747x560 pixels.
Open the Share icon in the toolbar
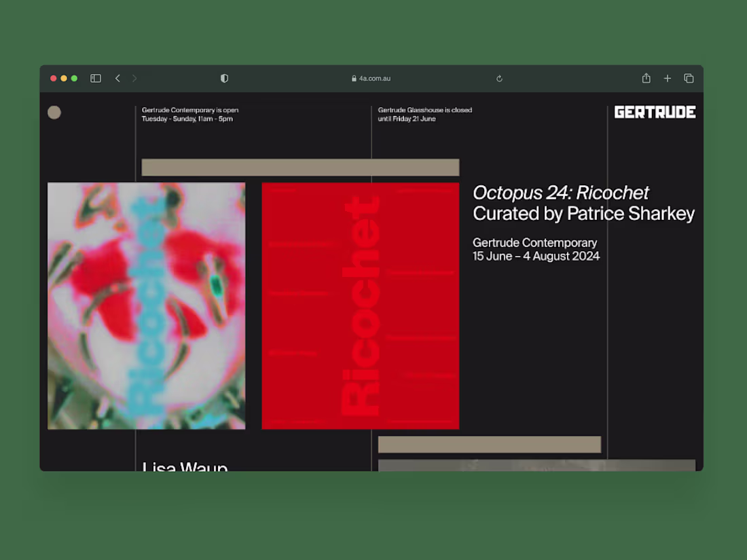tap(646, 78)
